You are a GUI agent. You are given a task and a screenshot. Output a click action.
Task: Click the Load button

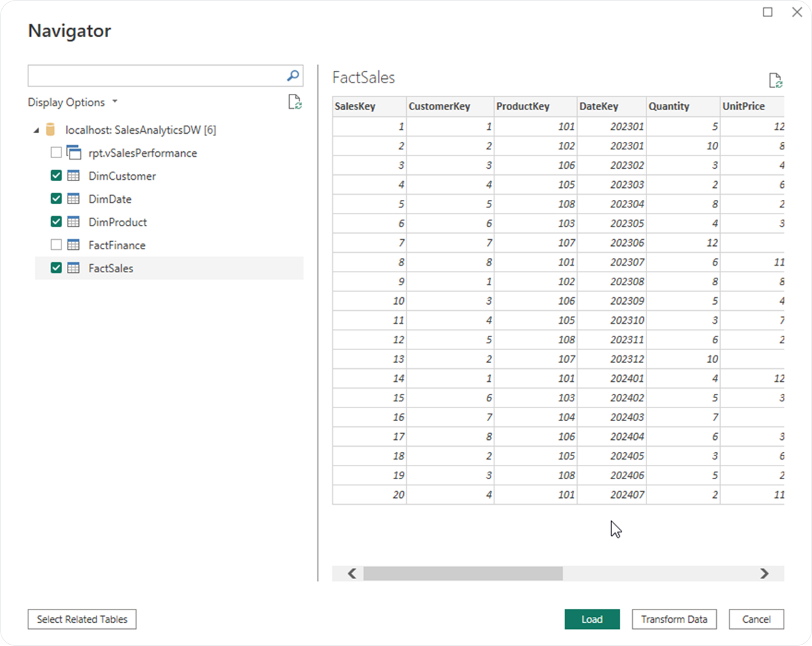pyautogui.click(x=592, y=619)
